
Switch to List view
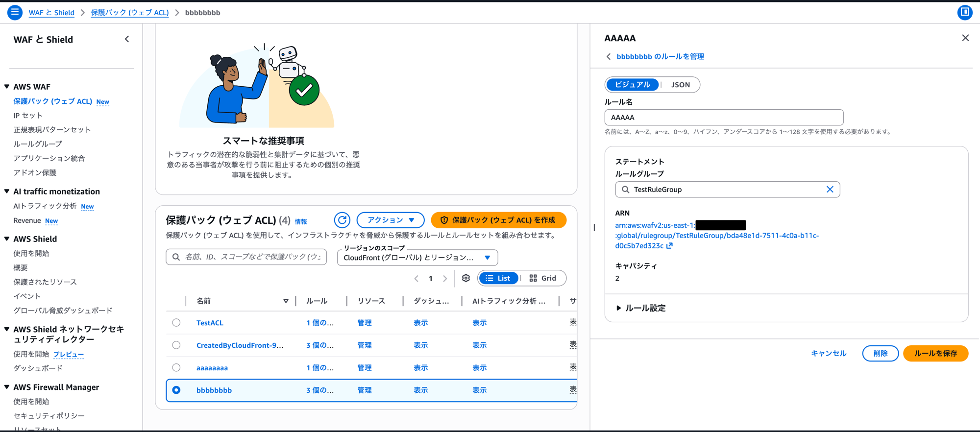click(x=498, y=278)
